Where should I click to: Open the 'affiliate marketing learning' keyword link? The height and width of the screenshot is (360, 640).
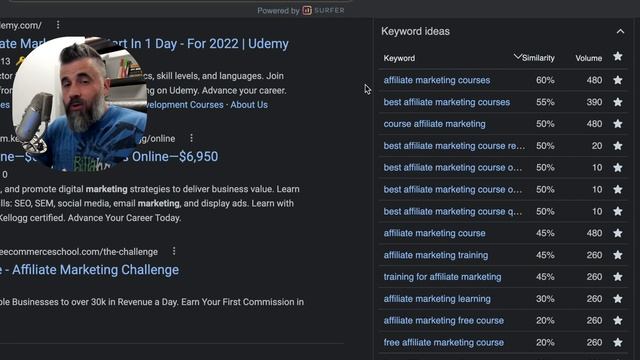[437, 299]
